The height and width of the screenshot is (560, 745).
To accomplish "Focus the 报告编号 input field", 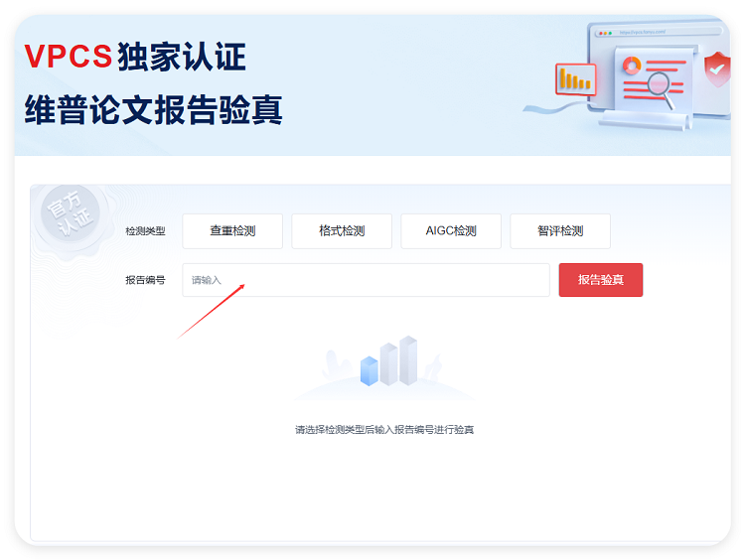I will (x=366, y=280).
